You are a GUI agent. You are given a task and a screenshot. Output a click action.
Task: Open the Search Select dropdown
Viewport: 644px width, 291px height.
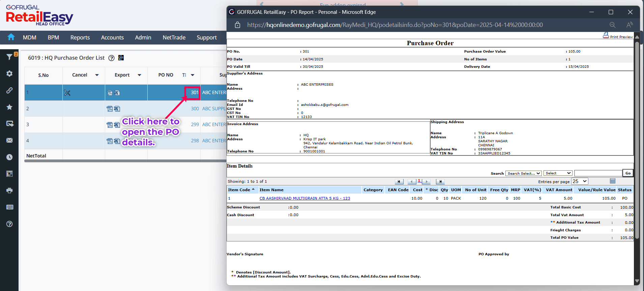523,173
